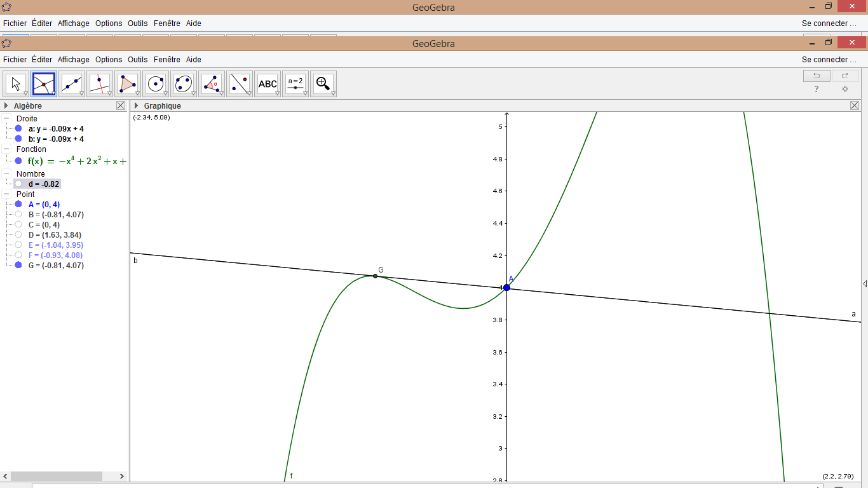
Task: Select the Line through two points tool
Action: pyautogui.click(x=72, y=84)
